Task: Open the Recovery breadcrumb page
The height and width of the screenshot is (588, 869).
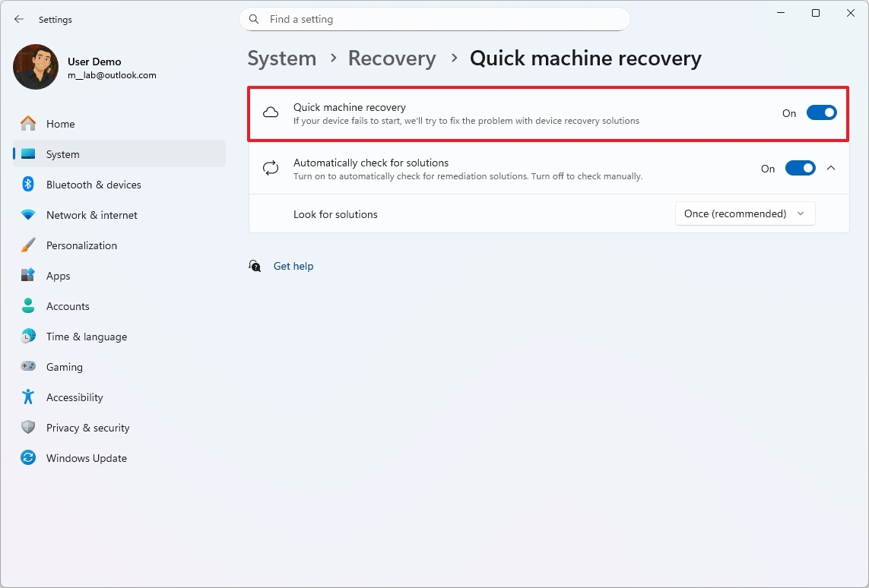Action: click(x=392, y=58)
